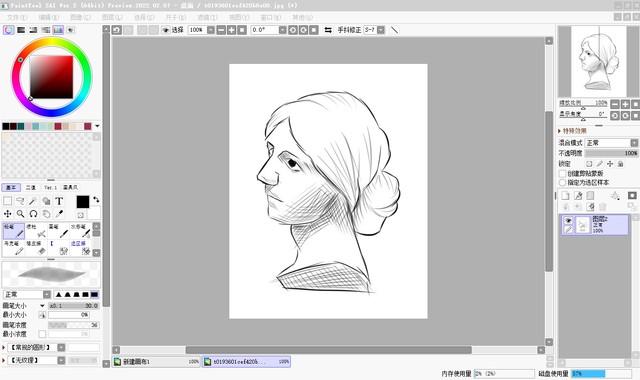Select the lasso selection tool
Screen dimensions: 640x380
[20, 201]
